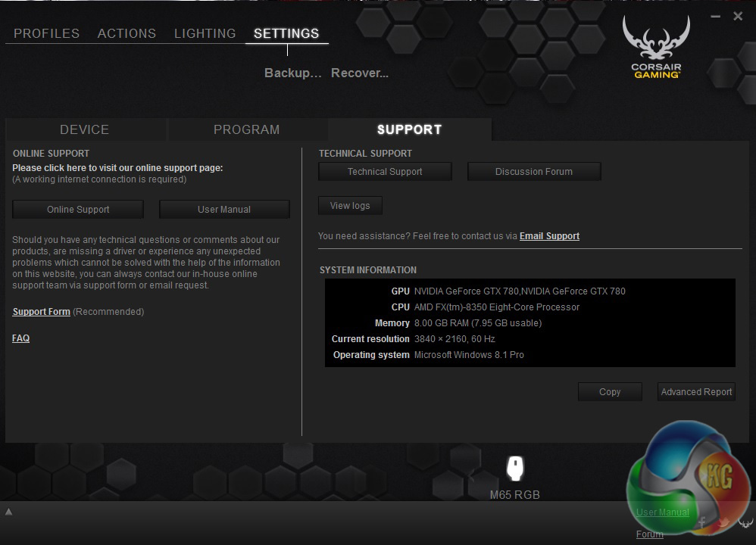Go to the LIGHTING tab
The width and height of the screenshot is (756, 545).
tap(205, 33)
